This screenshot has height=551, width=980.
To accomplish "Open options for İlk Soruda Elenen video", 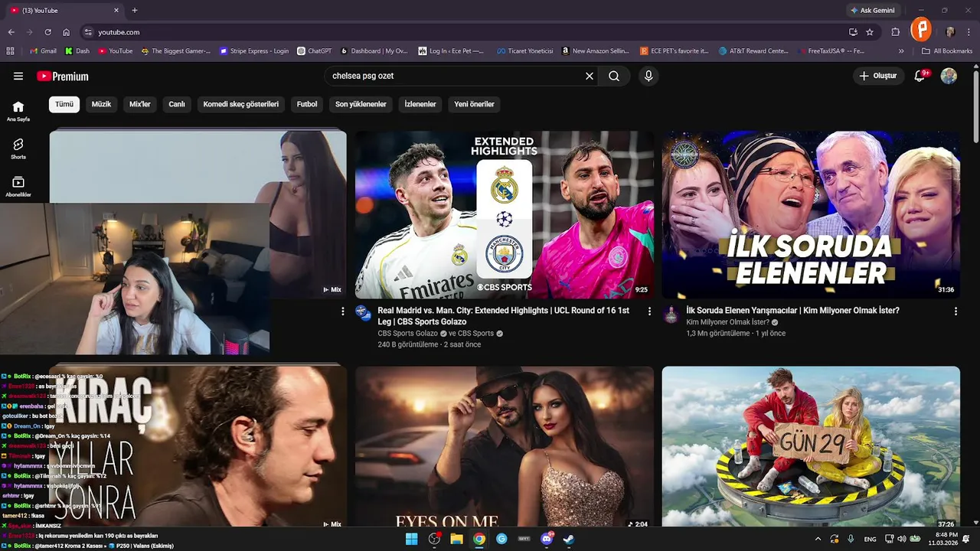I will click(955, 311).
